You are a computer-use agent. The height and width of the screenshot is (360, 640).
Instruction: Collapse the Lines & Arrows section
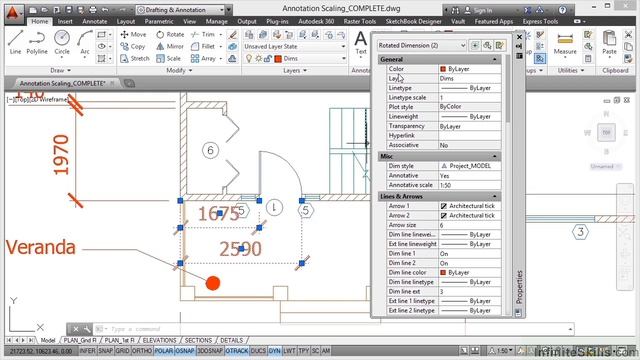(494, 196)
